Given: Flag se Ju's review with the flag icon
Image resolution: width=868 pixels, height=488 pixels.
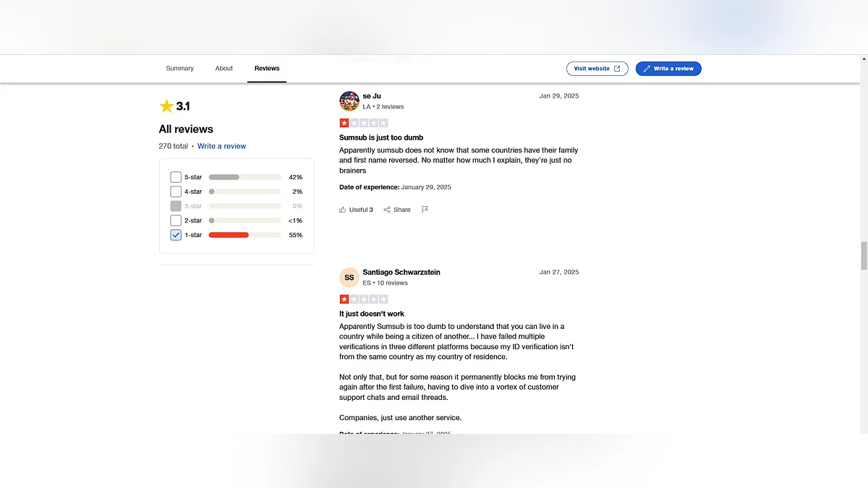Looking at the screenshot, I should tap(425, 210).
